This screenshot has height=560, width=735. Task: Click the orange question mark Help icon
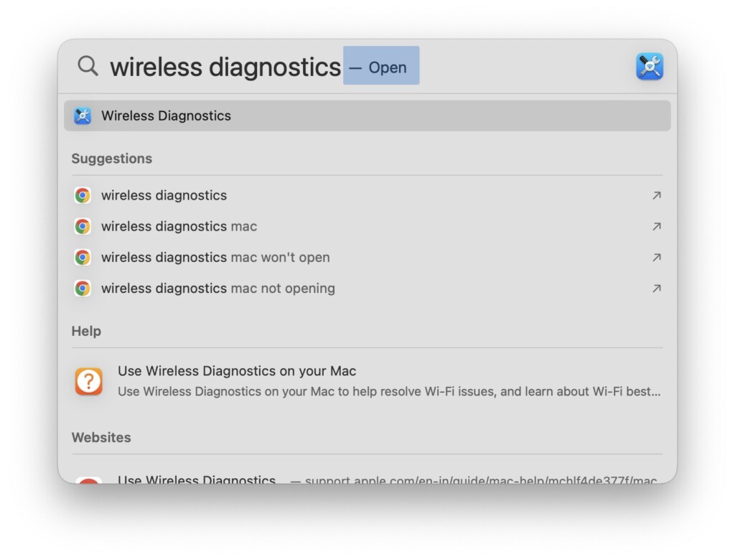coord(89,381)
